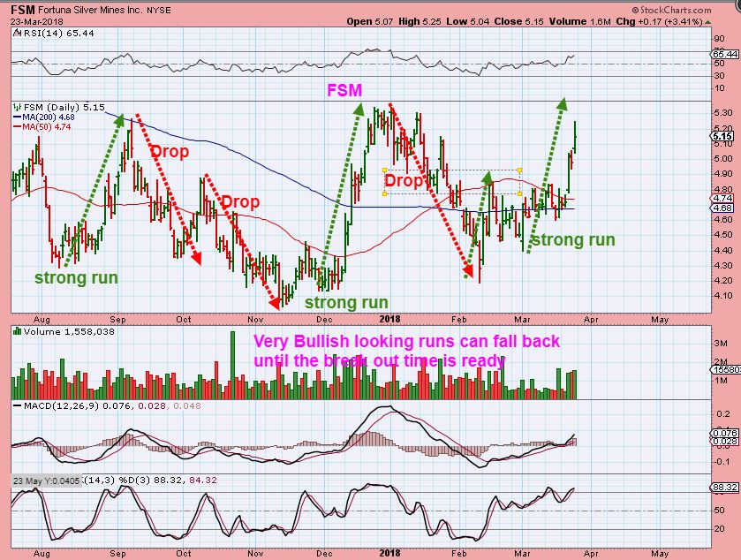Click the 0.028 MACD signal tag on right axis
The image size is (741, 560).
tap(724, 442)
